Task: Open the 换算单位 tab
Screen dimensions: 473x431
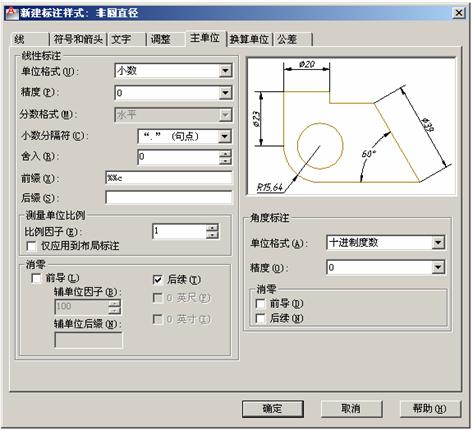Action: click(x=249, y=39)
